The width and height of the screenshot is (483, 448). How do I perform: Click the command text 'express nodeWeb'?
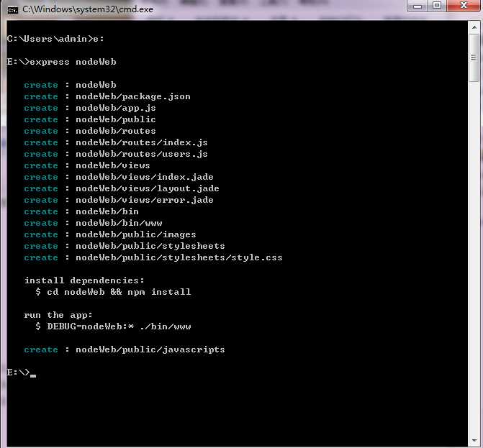coord(73,62)
